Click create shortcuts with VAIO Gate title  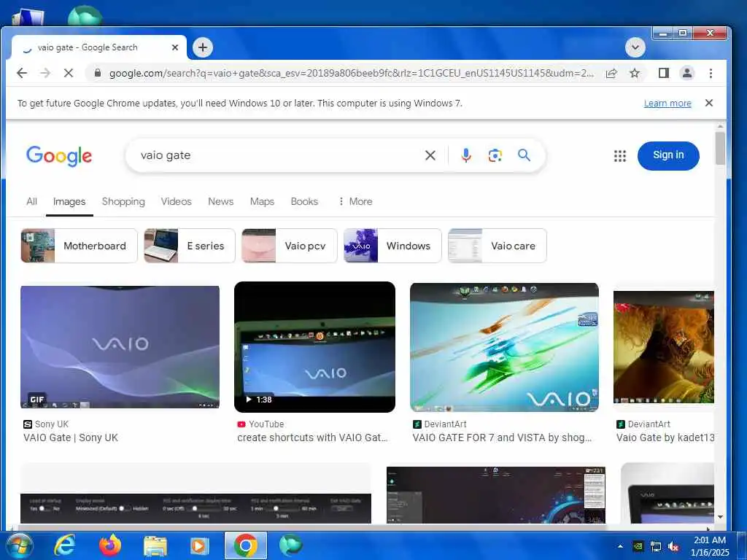(x=312, y=437)
